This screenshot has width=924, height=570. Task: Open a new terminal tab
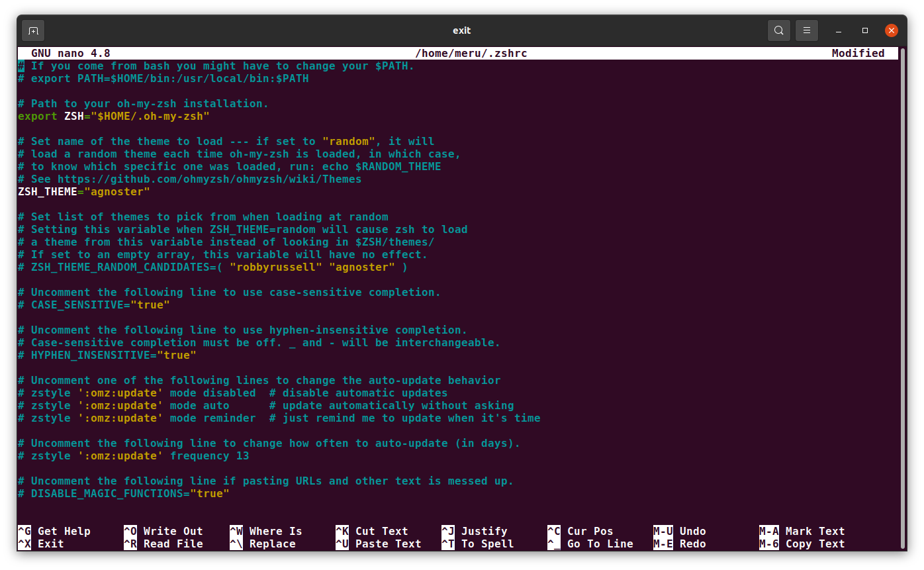33,30
